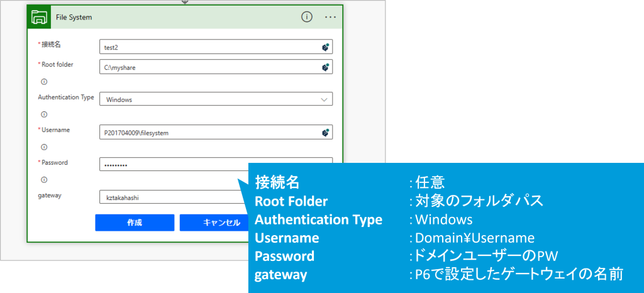Click Domain¥Username text in blue callout
644x293 pixels.
click(x=475, y=238)
